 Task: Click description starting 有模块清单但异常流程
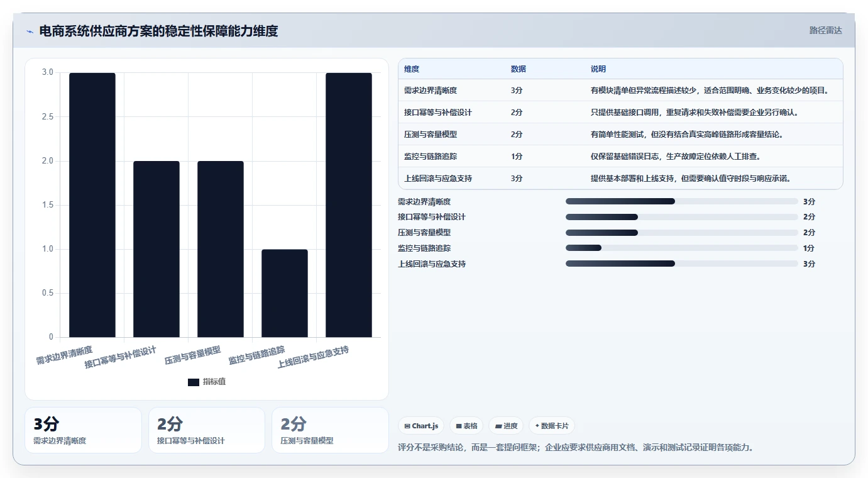(710, 91)
